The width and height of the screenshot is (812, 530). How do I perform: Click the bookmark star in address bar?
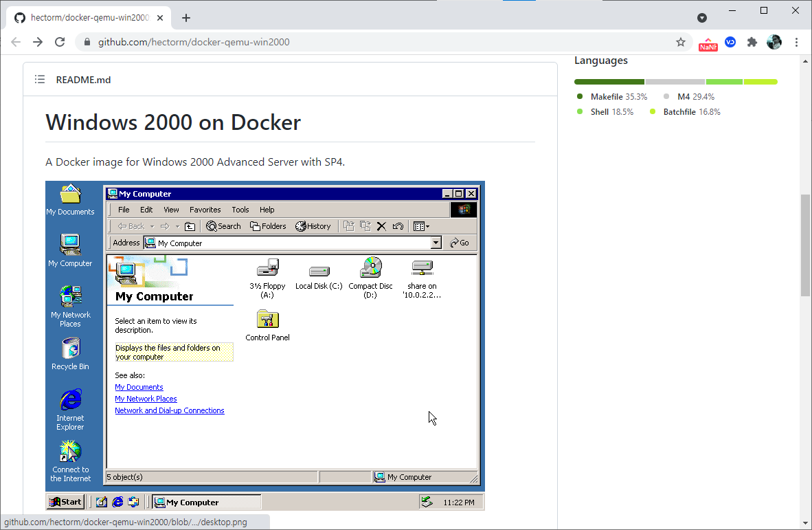(x=681, y=42)
